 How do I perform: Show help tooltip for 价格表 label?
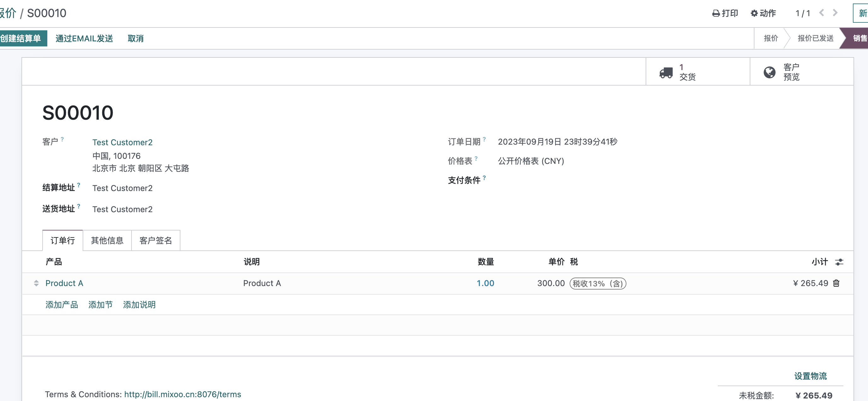pyautogui.click(x=476, y=158)
